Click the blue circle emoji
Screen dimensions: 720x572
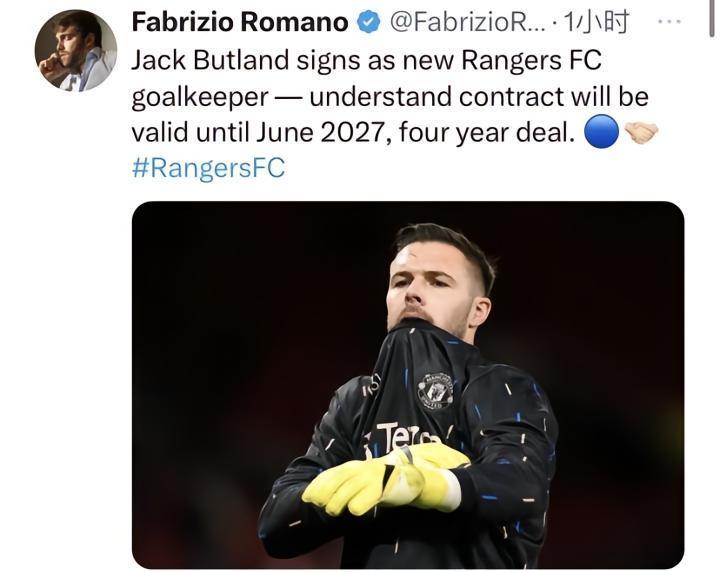click(x=601, y=131)
